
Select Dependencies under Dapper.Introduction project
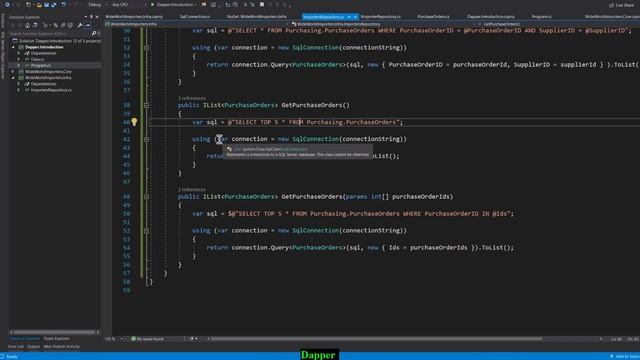pyautogui.click(x=43, y=53)
